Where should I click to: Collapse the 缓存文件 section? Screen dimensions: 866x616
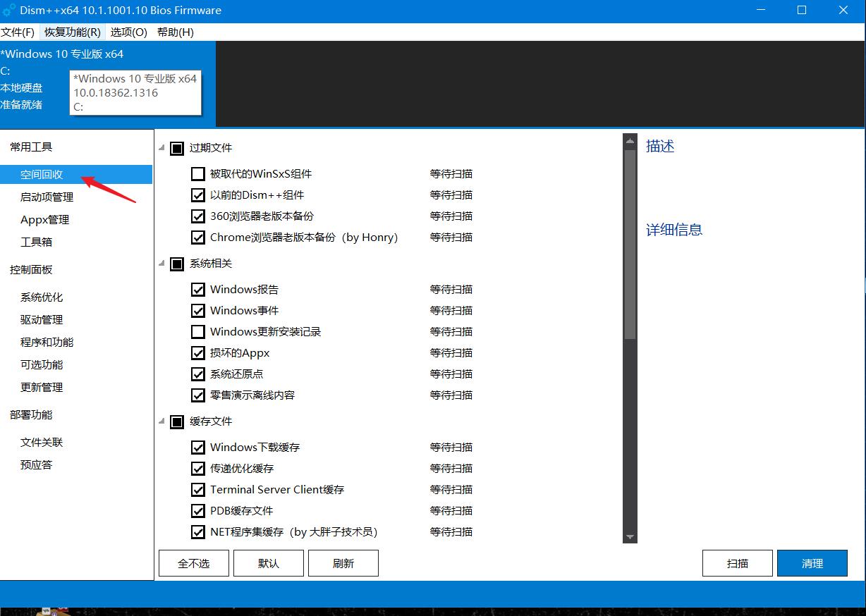(161, 421)
